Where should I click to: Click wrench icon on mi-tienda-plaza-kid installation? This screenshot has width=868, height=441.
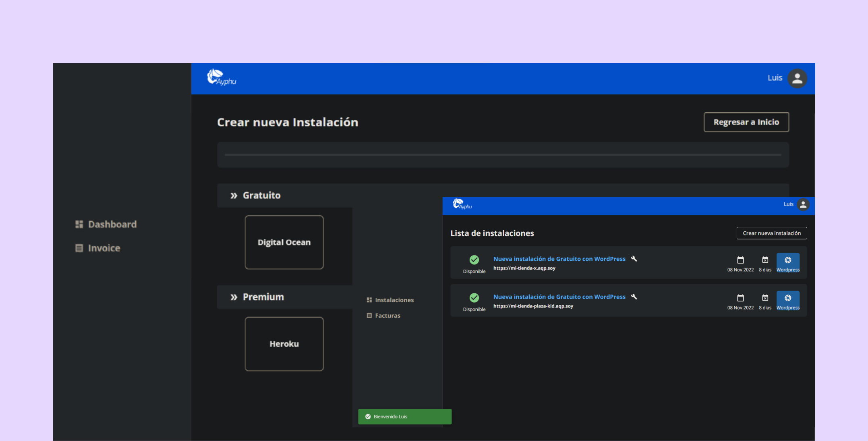coord(634,297)
